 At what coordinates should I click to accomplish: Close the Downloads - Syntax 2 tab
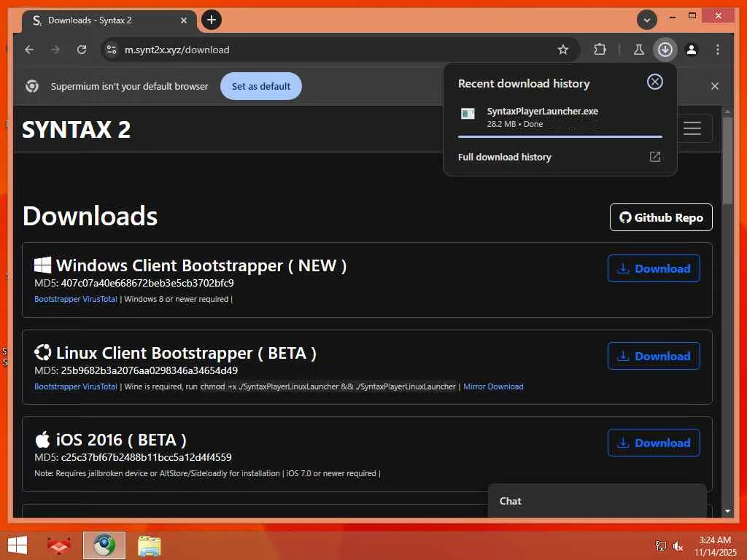point(184,20)
